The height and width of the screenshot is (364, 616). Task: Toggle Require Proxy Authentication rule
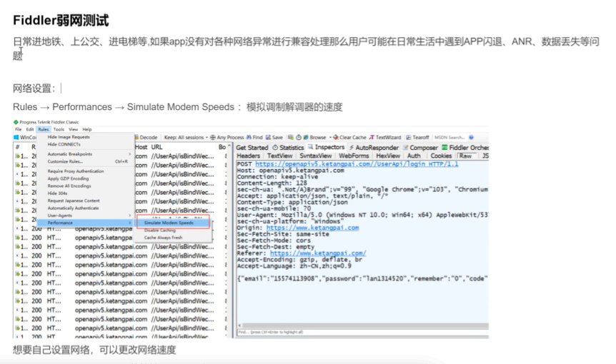click(76, 171)
